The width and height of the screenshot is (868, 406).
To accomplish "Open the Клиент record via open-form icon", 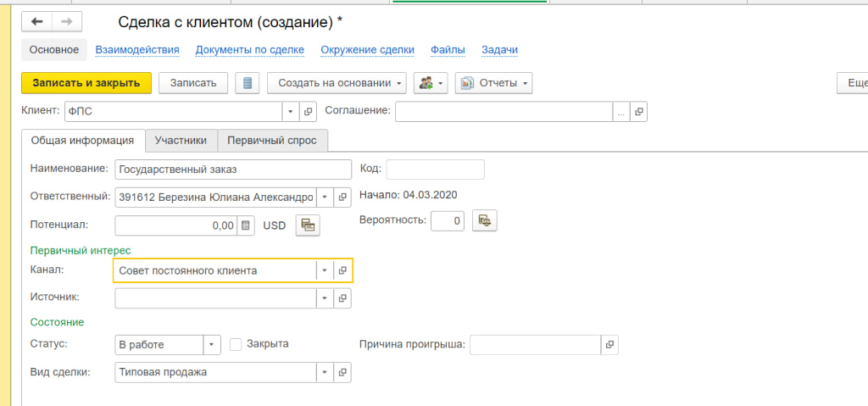I will click(309, 111).
